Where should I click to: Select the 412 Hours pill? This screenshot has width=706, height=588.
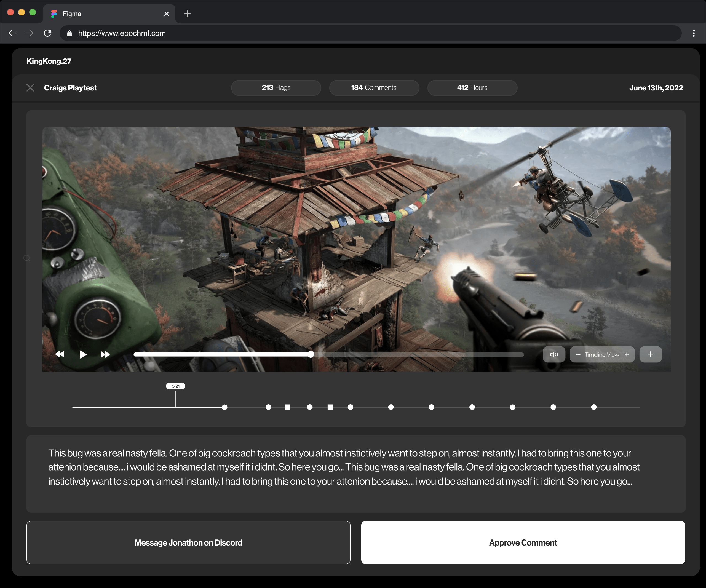(472, 88)
